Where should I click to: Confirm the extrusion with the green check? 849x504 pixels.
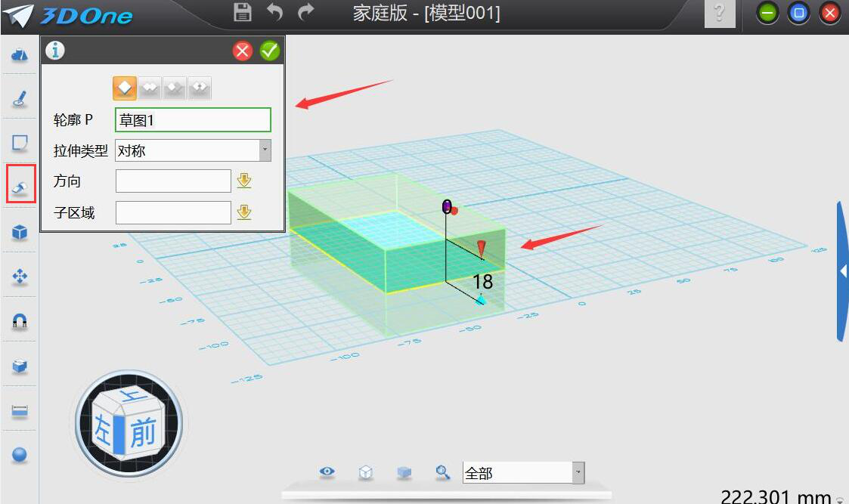[270, 51]
